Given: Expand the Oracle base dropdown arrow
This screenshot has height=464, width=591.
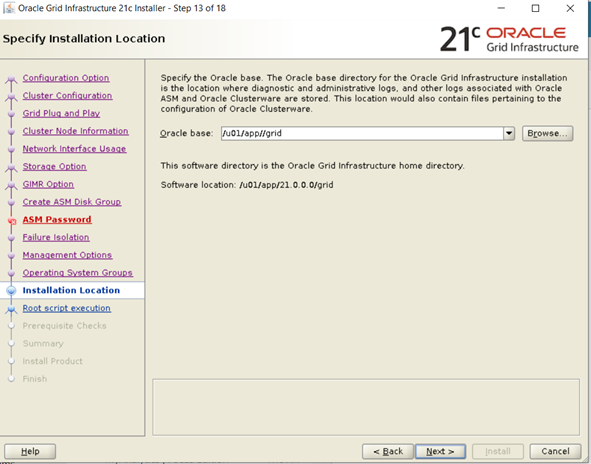Looking at the screenshot, I should 509,133.
